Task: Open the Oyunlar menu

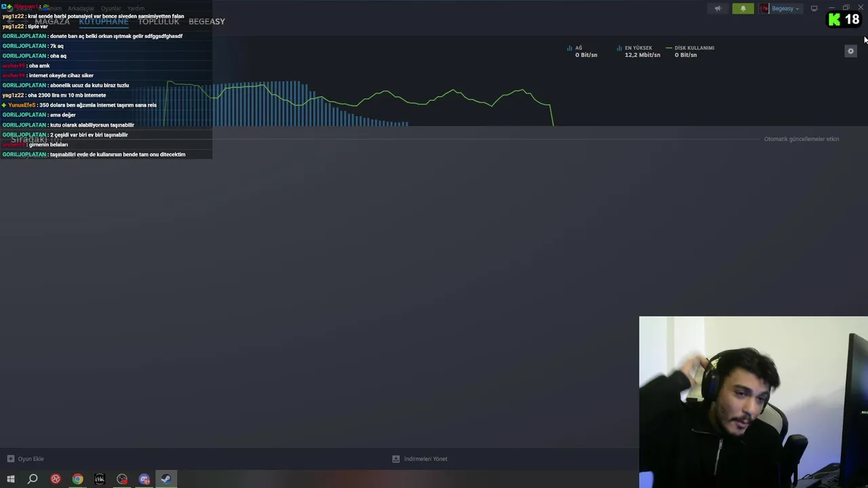Action: (x=111, y=9)
